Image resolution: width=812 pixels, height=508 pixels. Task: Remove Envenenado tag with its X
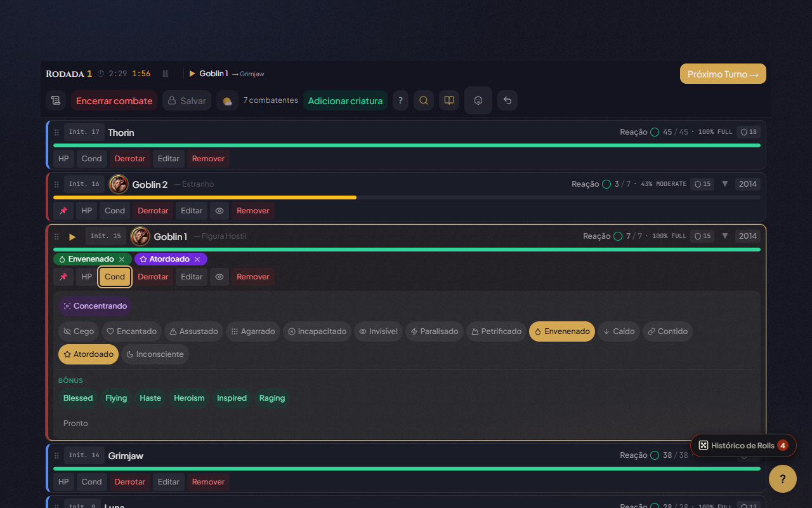[122, 259]
